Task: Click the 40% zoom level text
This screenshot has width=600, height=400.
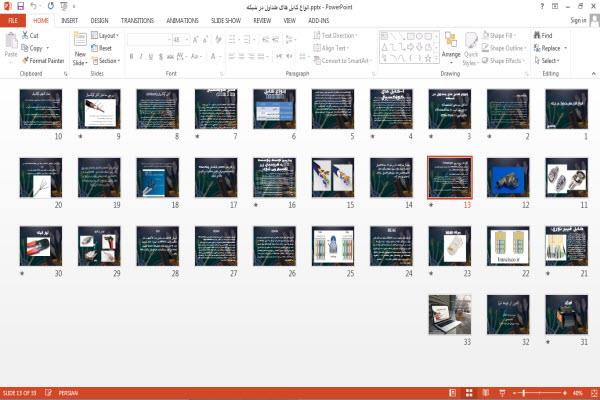Action: click(x=578, y=393)
